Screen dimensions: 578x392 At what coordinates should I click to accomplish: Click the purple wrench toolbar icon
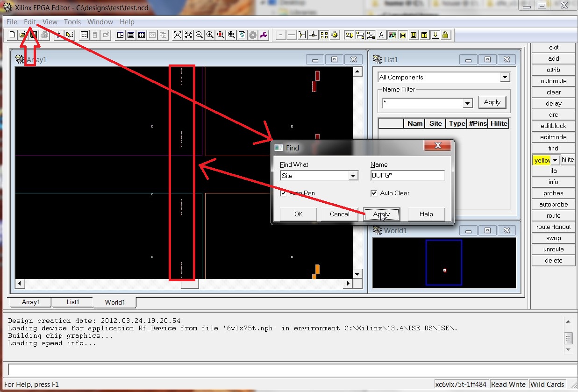point(264,35)
